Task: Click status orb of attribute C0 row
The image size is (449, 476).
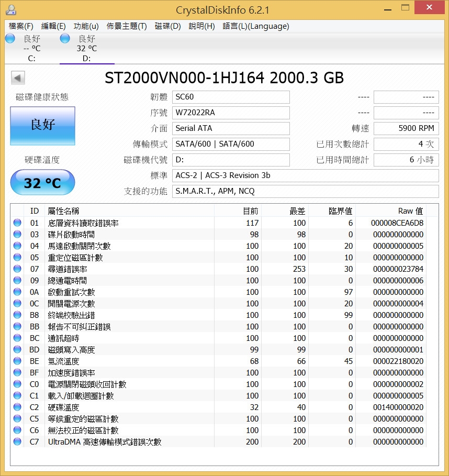Action: point(17,384)
